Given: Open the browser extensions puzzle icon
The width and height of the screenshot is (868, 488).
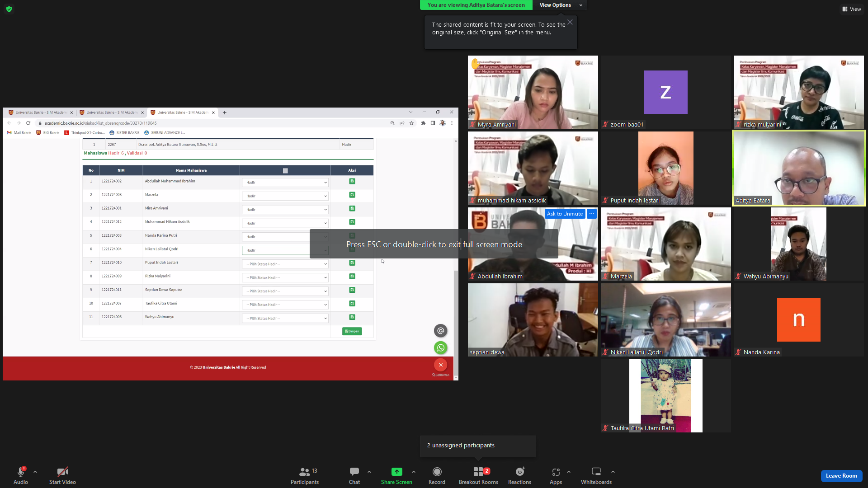Looking at the screenshot, I should pos(423,123).
